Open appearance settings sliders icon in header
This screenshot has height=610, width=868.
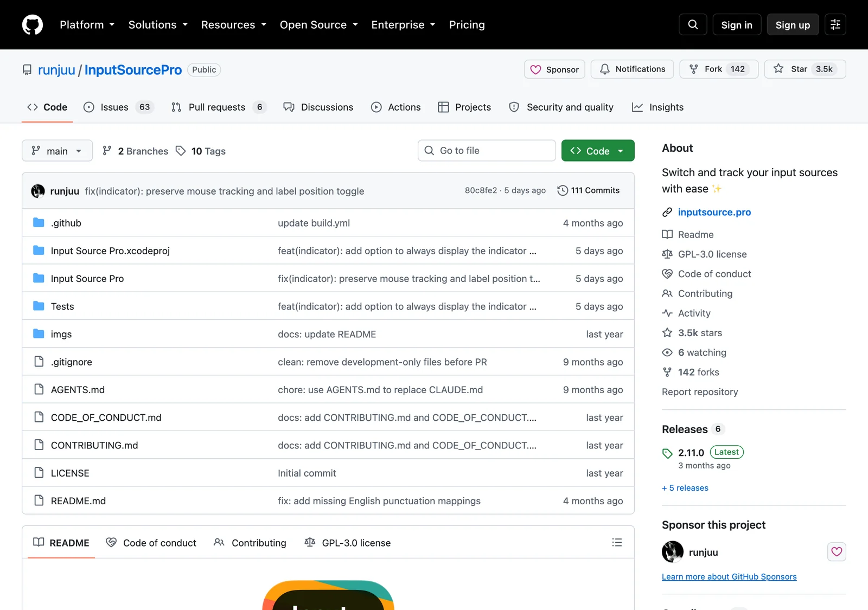point(835,25)
